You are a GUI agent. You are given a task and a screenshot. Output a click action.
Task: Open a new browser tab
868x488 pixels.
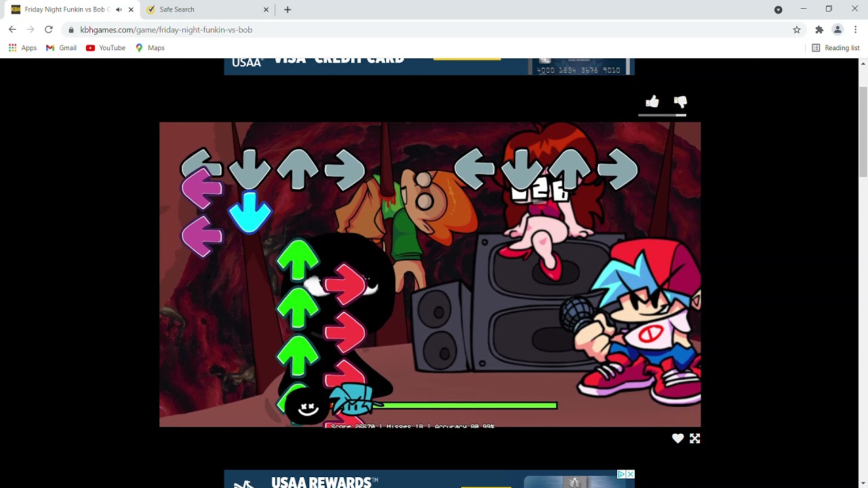[288, 9]
